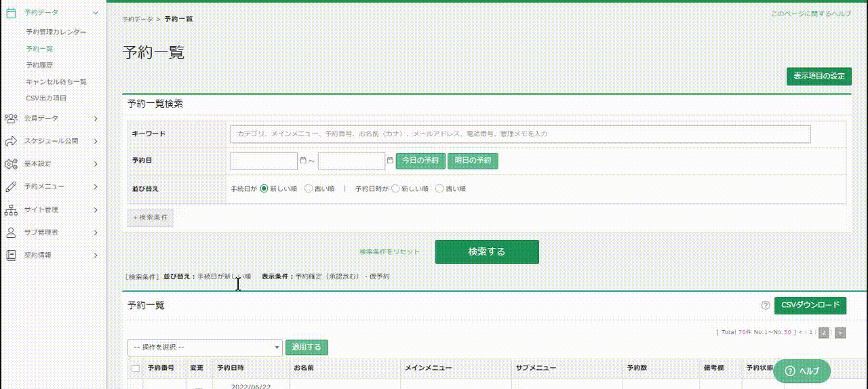
Task: Select 予約日時が 新しい順 radio button
Action: (x=395, y=189)
